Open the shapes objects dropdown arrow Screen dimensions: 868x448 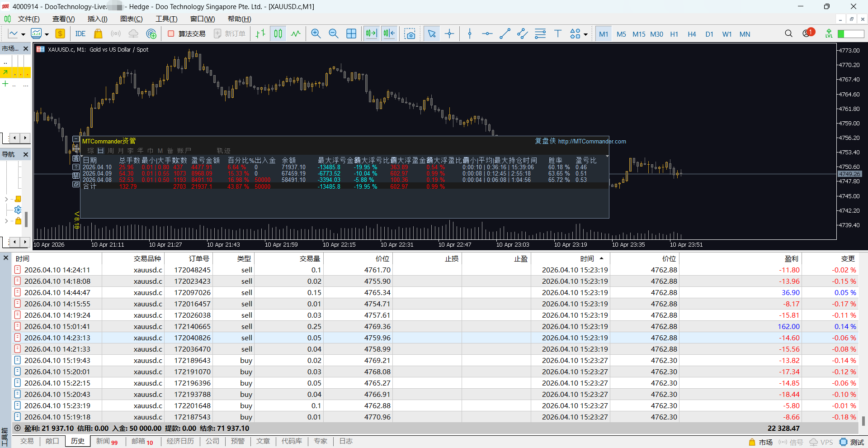coord(586,34)
